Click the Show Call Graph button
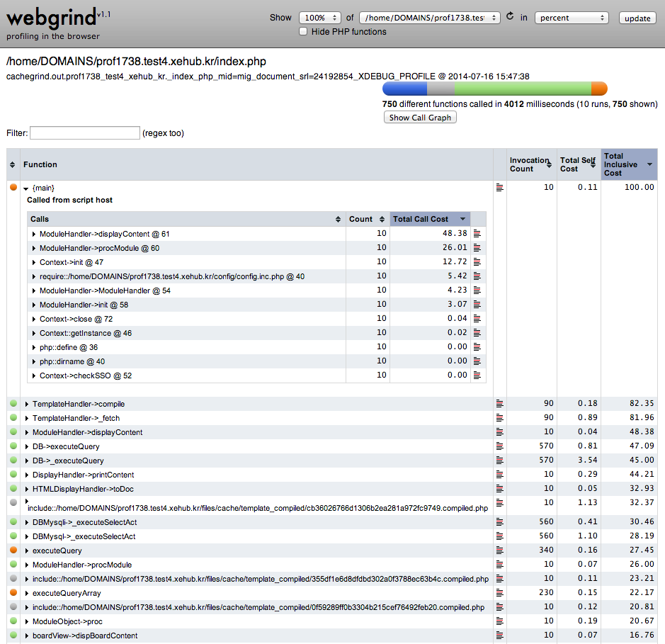 click(420, 118)
